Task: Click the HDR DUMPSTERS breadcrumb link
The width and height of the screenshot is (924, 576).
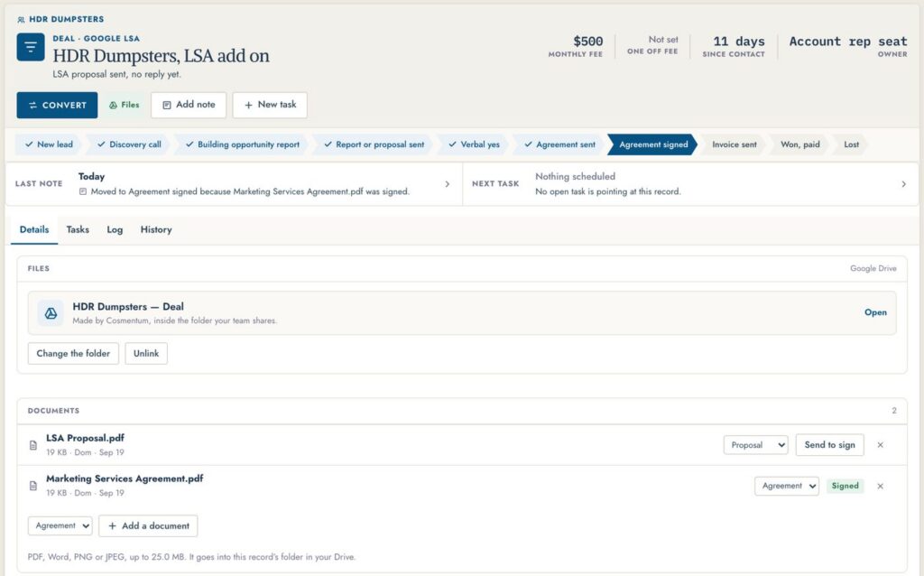Action: coord(67,20)
